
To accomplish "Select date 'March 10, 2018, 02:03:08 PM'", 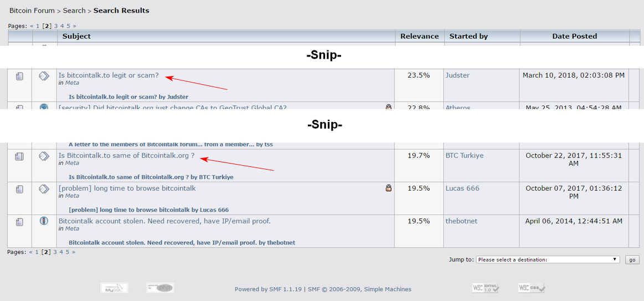I will point(574,75).
